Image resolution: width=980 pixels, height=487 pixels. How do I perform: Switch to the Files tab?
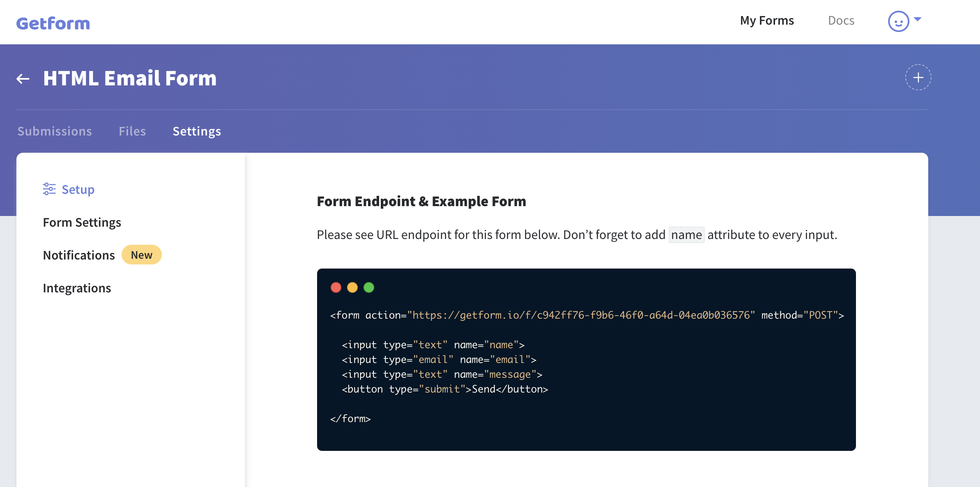(133, 131)
